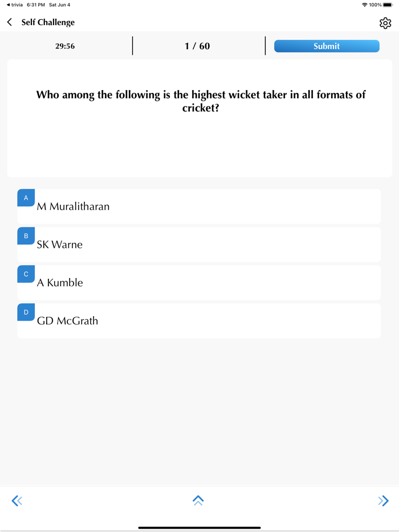Advance to next question via right chevrons
The width and height of the screenshot is (399, 532).
384,500
